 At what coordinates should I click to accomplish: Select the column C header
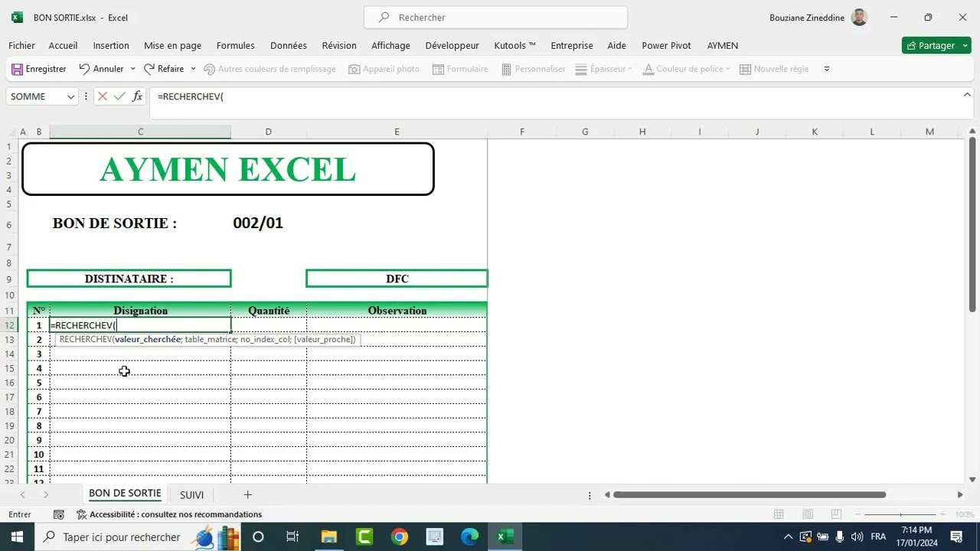(140, 132)
